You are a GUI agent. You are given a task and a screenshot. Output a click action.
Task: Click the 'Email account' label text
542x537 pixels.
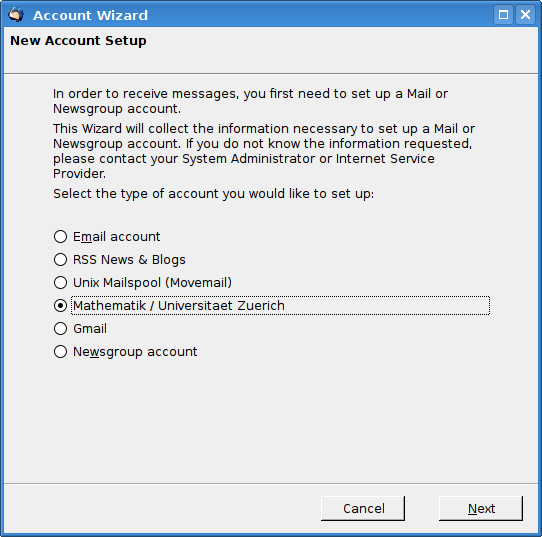click(x=116, y=237)
